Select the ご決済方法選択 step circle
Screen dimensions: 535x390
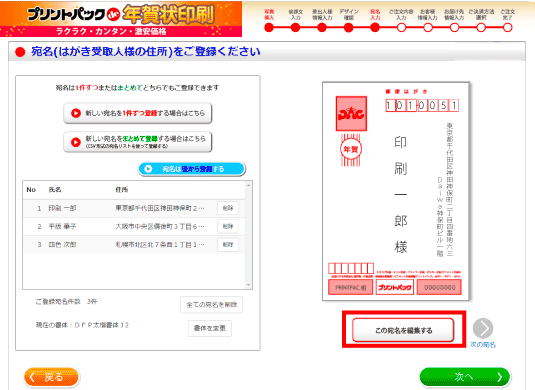(x=481, y=28)
